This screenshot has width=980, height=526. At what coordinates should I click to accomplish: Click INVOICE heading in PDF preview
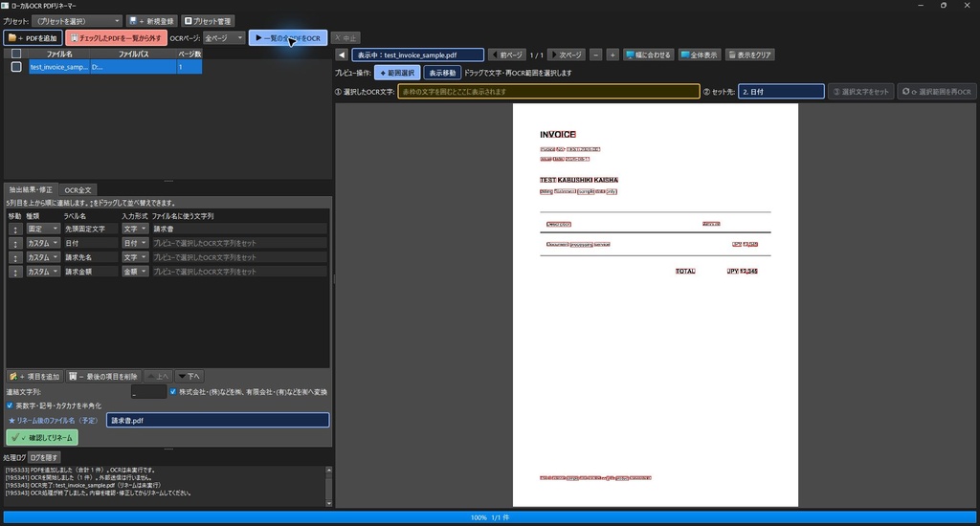558,134
